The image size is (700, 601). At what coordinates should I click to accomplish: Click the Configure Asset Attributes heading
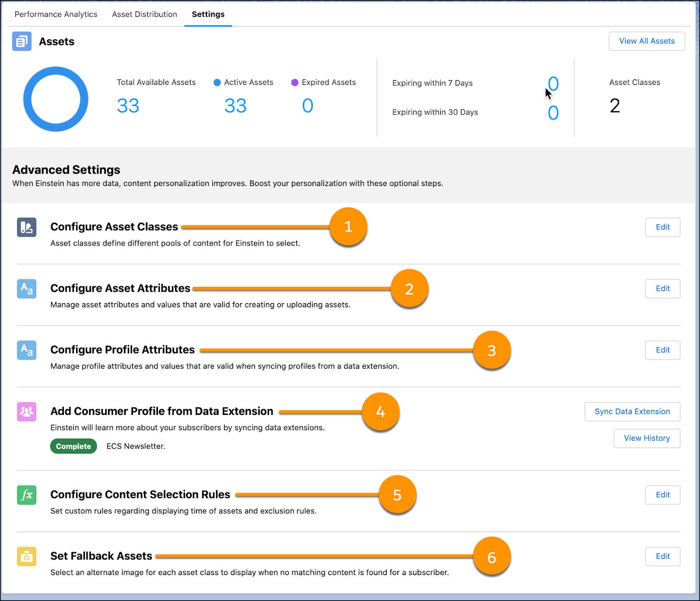pos(120,288)
